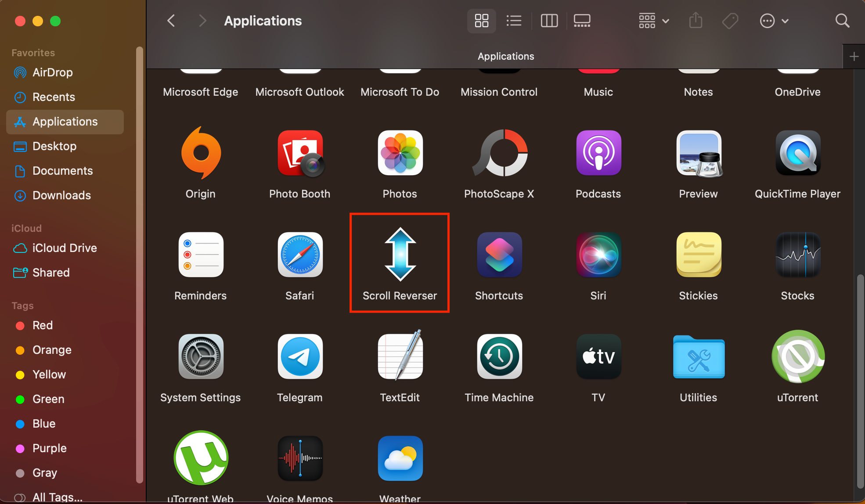This screenshot has height=504, width=865.
Task: Open the Photos app
Action: [x=400, y=153]
